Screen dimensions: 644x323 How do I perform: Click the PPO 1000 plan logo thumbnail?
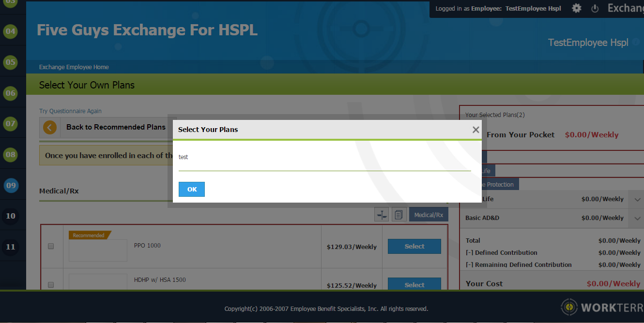[98, 250]
